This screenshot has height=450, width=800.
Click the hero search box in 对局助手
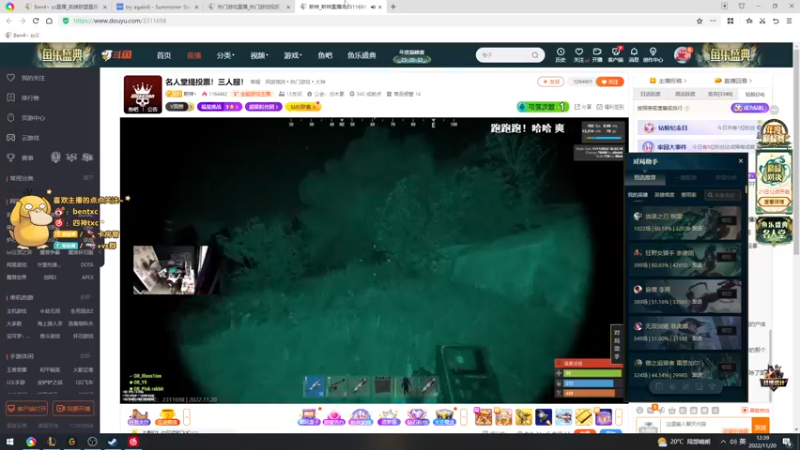pyautogui.click(x=722, y=195)
